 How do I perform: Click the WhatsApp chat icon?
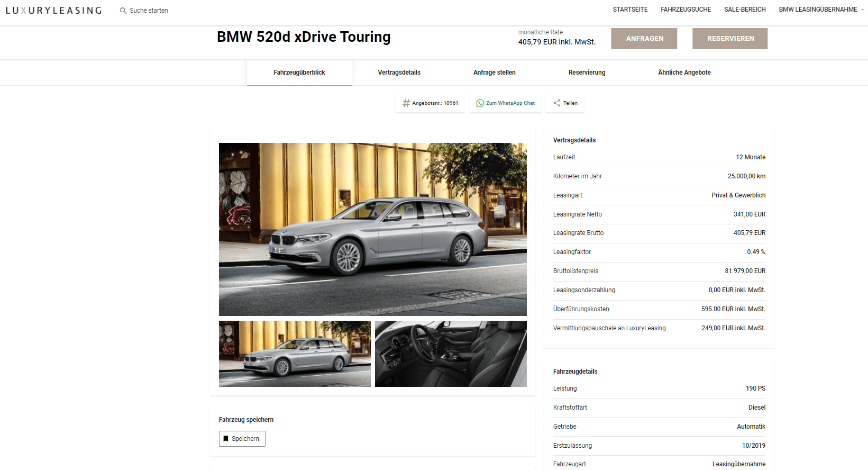(480, 103)
